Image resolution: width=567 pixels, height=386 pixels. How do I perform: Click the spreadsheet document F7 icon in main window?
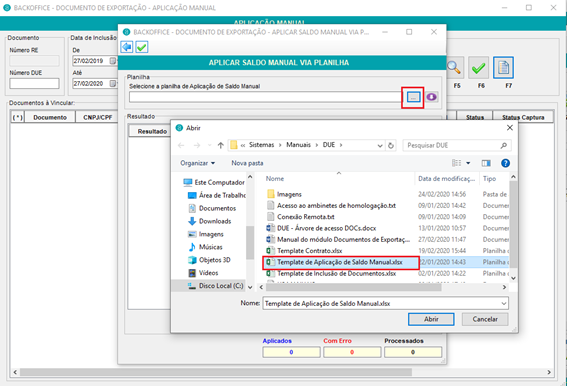pyautogui.click(x=503, y=68)
